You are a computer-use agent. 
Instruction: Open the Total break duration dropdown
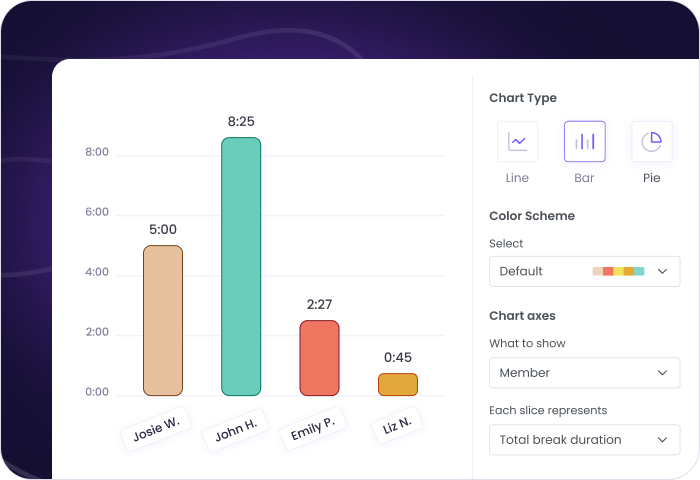coord(584,439)
